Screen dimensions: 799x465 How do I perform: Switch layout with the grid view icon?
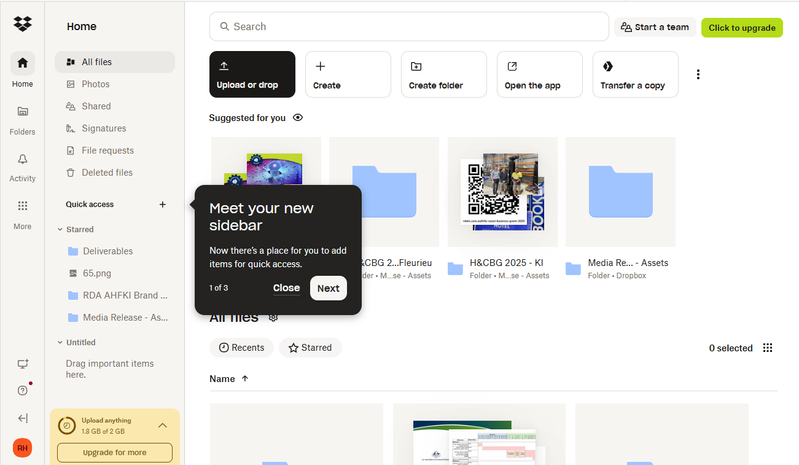click(768, 348)
